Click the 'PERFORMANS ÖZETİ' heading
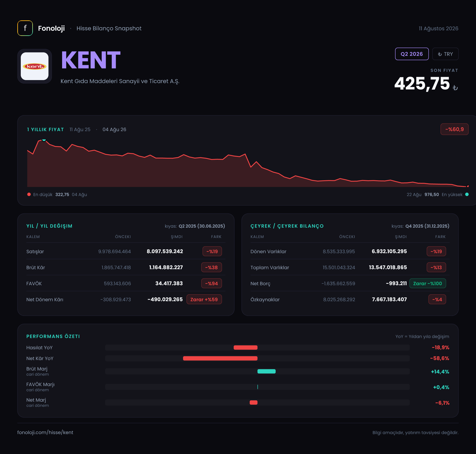Screen dimensions: 476x454 [x=53, y=336]
